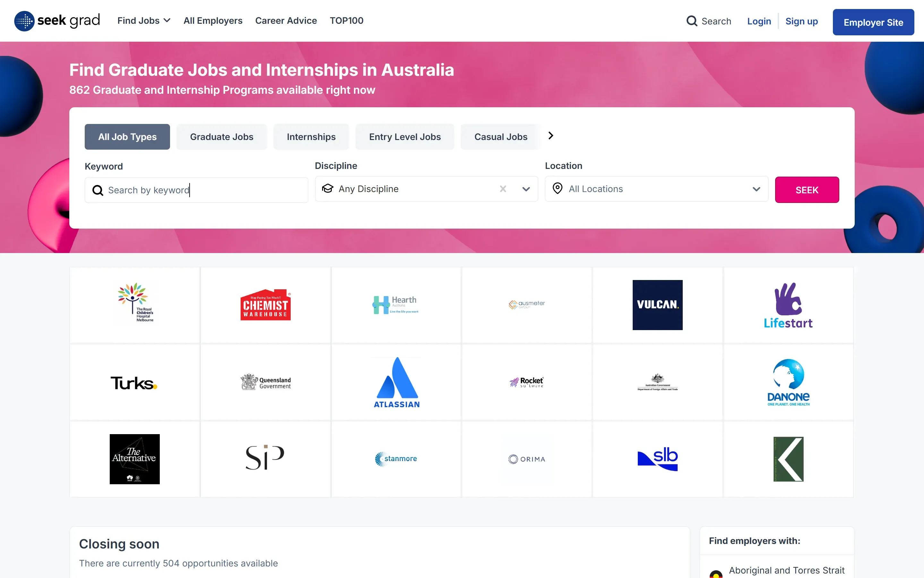Open Queensland Government employer logo
The height and width of the screenshot is (578, 924).
[x=265, y=382]
